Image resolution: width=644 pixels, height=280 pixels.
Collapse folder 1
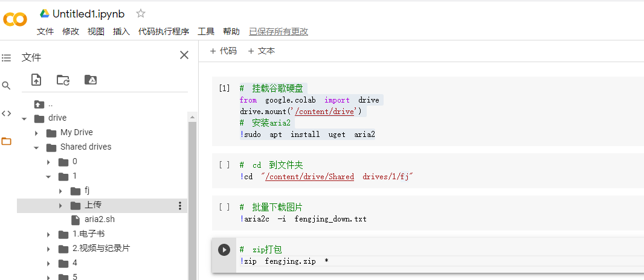click(48, 177)
